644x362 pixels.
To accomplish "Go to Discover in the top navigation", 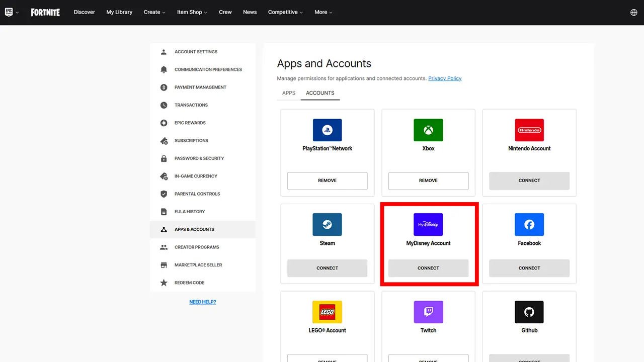I will point(85,12).
